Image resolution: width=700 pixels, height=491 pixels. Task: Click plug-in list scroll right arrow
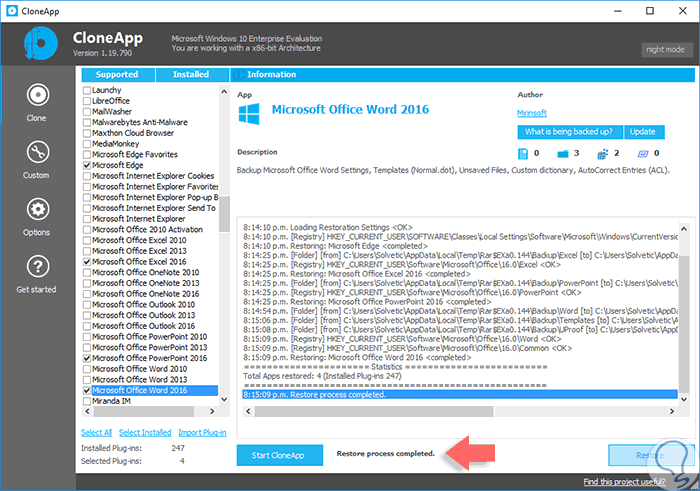(x=212, y=412)
